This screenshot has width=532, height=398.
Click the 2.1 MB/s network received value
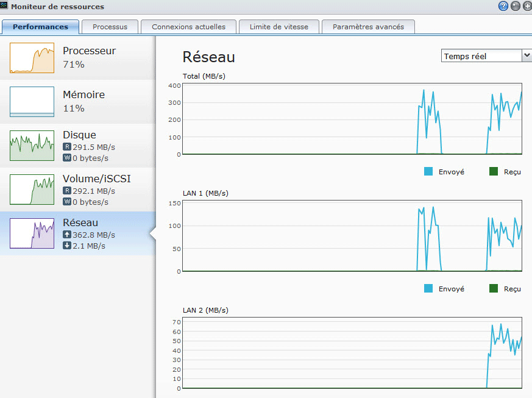point(89,246)
